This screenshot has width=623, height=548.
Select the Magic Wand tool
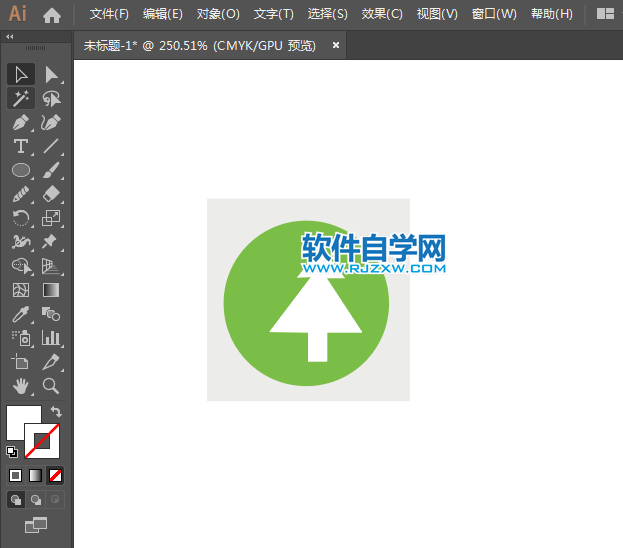tap(21, 99)
